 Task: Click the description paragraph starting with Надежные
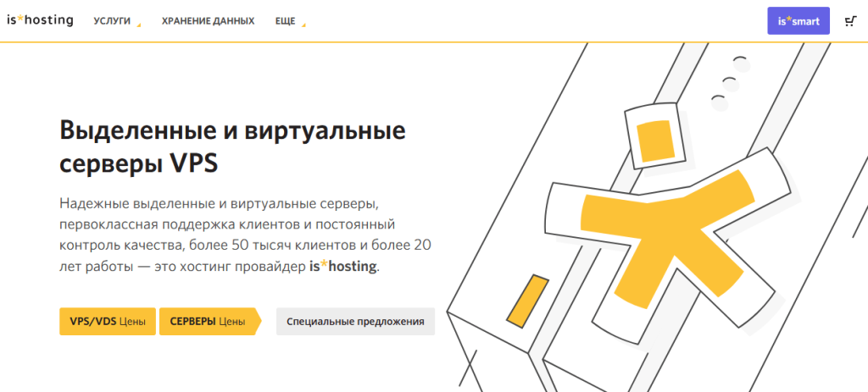(x=246, y=235)
